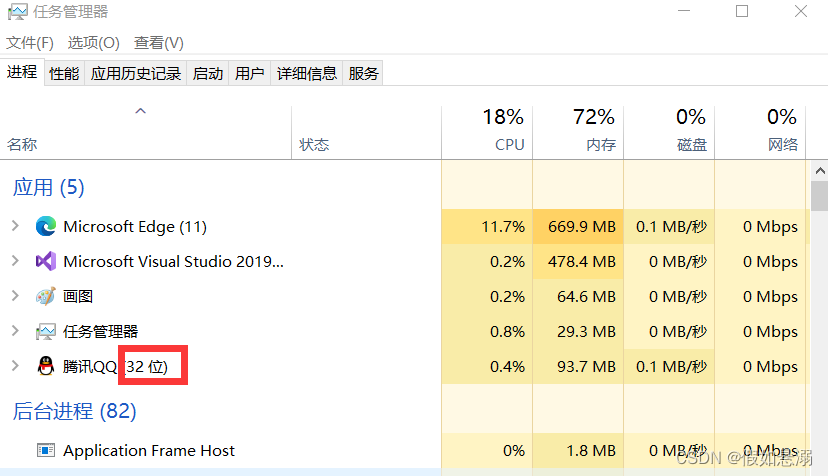The width and height of the screenshot is (828, 476).
Task: Click the Visual Studio 2019 app icon
Action: pos(46,261)
